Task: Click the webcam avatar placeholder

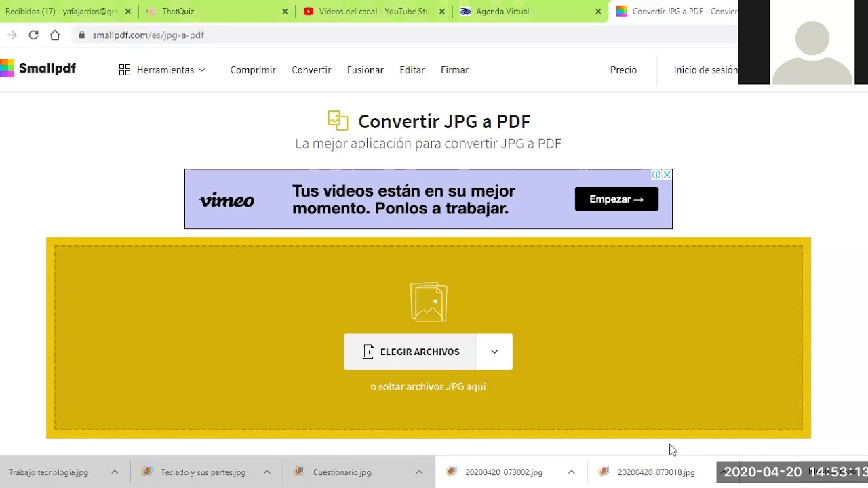Action: (x=812, y=51)
